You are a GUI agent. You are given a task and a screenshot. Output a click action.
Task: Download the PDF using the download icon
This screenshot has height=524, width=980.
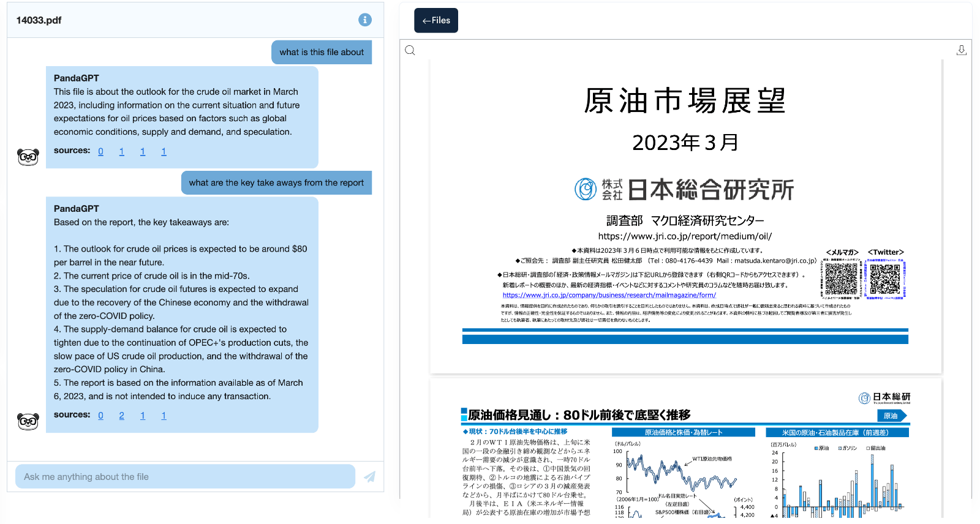pos(961,50)
